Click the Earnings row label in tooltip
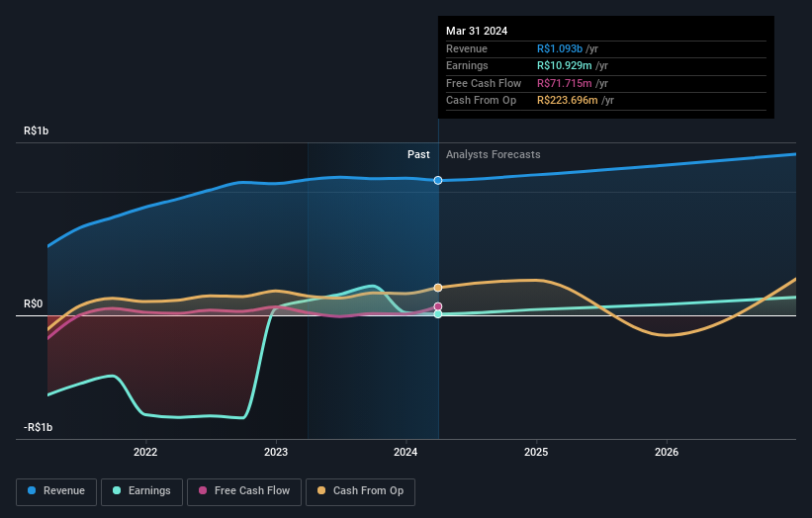Image resolution: width=812 pixels, height=518 pixels. tap(467, 65)
